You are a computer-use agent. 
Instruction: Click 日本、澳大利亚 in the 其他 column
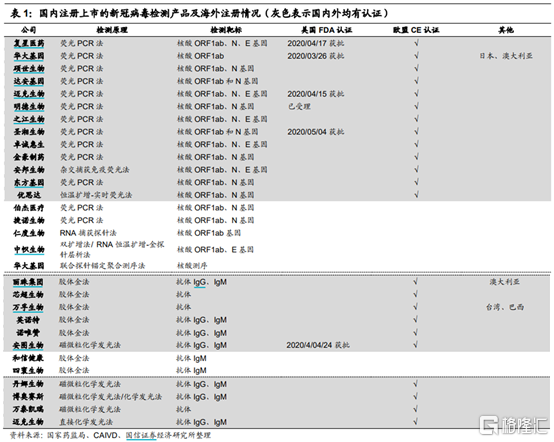coord(506,56)
